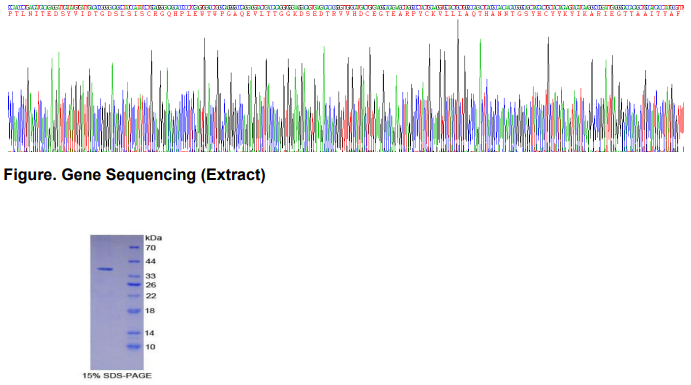Select the SDS-PAGE gel image
The height and width of the screenshot is (385, 691).
tap(117, 302)
